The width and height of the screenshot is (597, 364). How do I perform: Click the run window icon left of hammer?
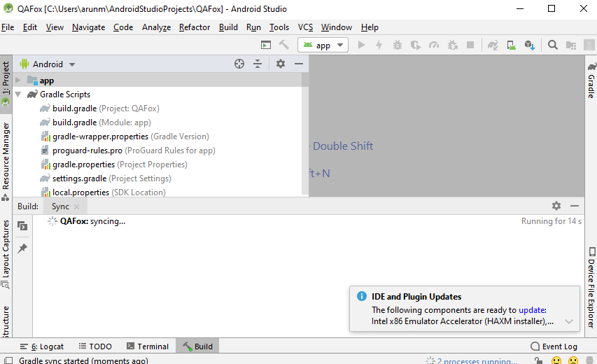pos(266,45)
